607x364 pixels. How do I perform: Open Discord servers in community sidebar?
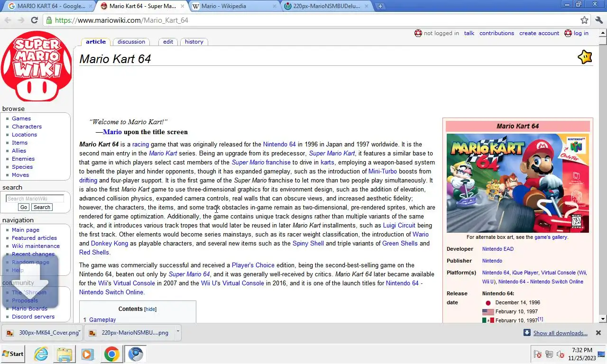(33, 317)
